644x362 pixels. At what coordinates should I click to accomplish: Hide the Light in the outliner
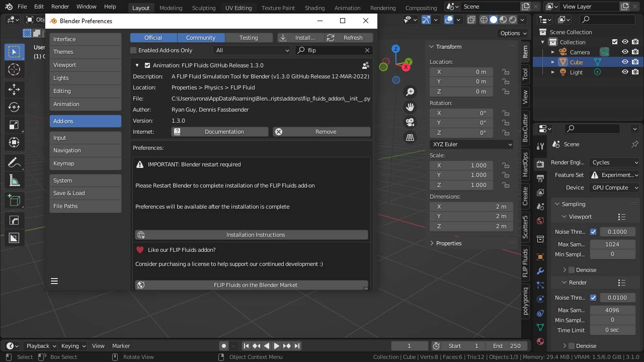(625, 72)
